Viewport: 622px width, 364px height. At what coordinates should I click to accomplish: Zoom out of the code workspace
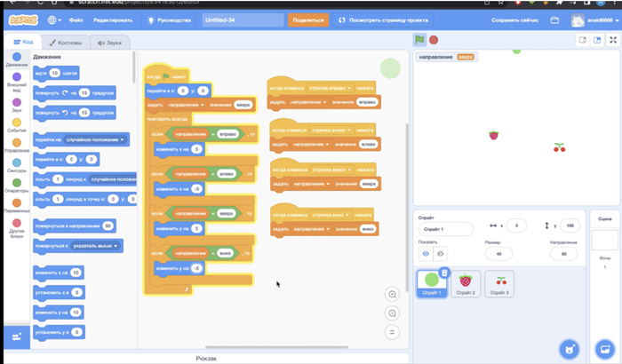click(392, 313)
